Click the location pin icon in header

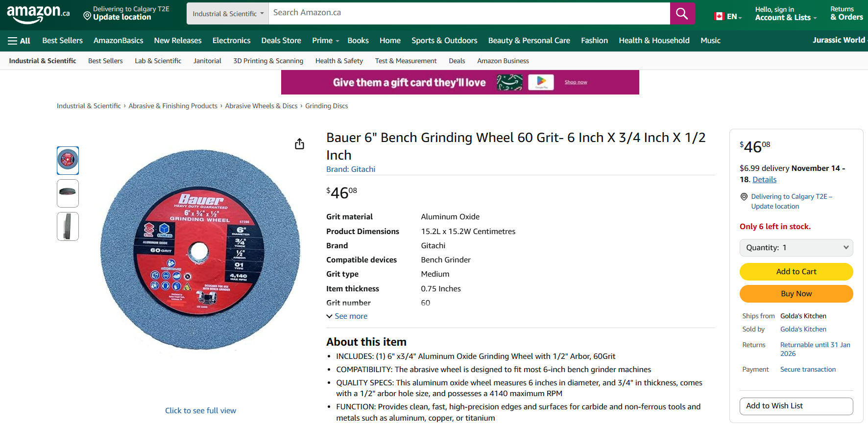(x=87, y=16)
